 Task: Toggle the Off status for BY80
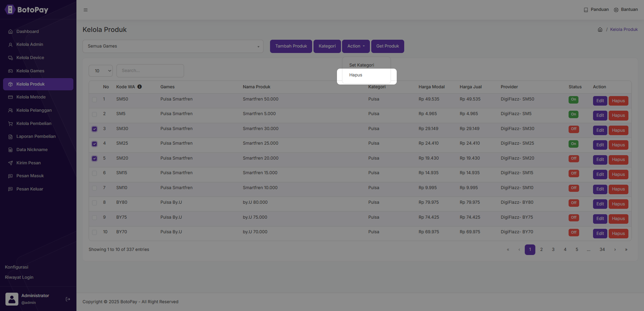click(574, 203)
